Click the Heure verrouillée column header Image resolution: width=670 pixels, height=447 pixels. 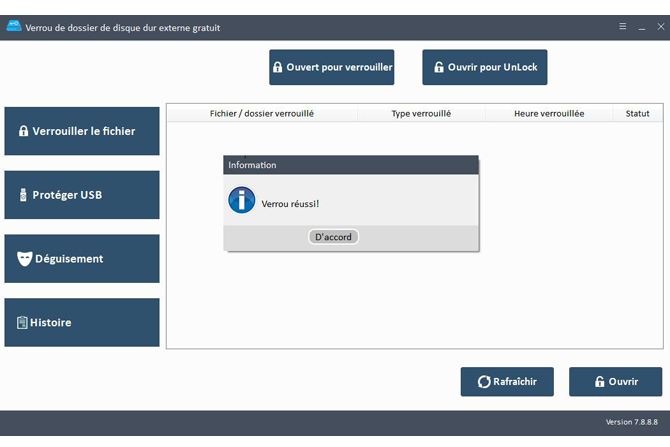tap(549, 114)
